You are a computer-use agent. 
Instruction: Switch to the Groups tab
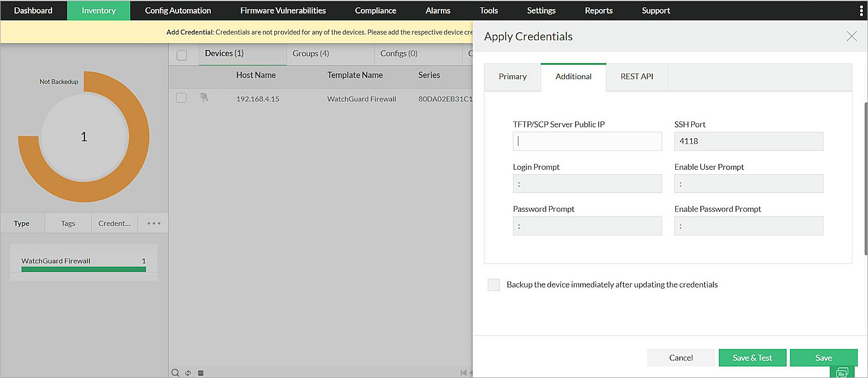click(310, 53)
